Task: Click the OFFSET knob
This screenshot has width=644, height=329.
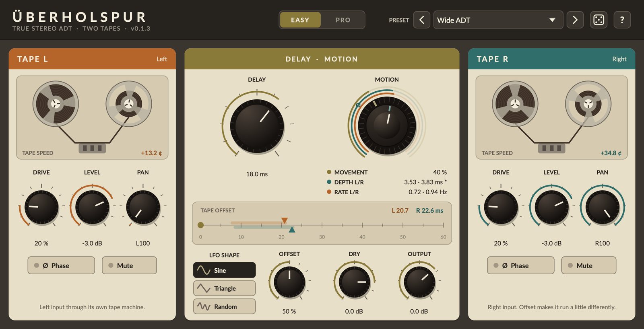Action: [x=289, y=282]
